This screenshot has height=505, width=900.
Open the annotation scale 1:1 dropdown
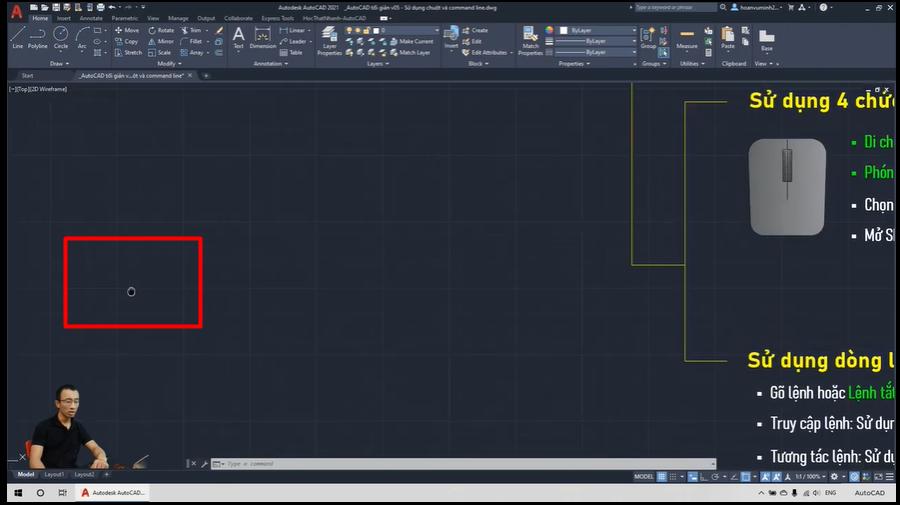point(810,476)
